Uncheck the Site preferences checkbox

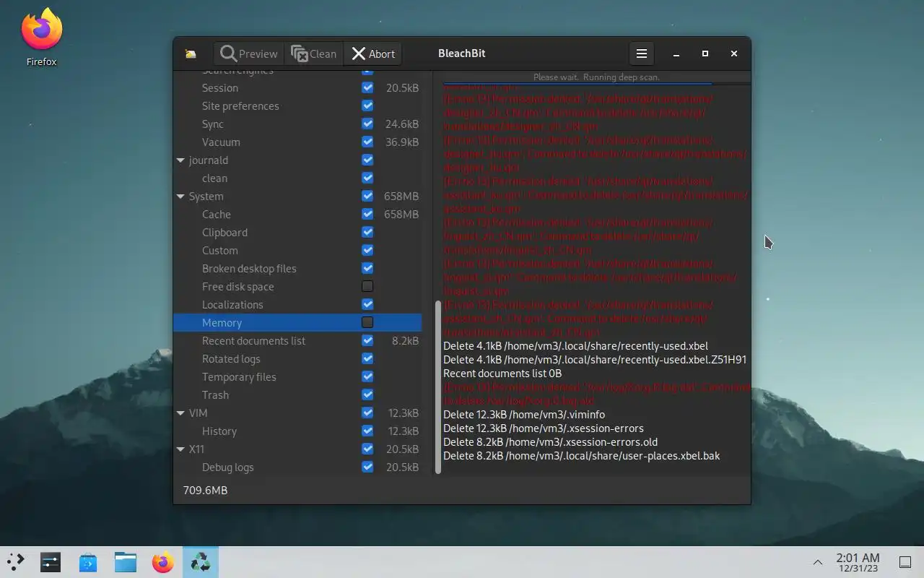[x=367, y=105]
